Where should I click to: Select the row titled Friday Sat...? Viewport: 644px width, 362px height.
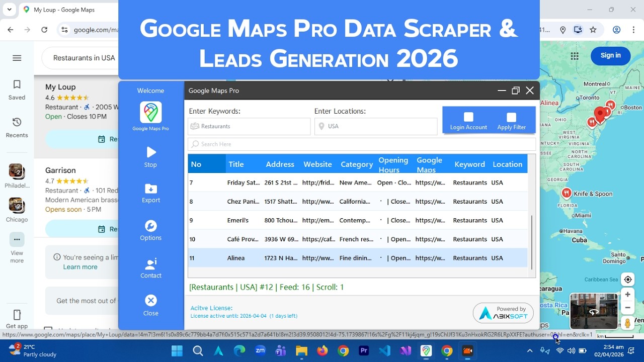pos(244,183)
